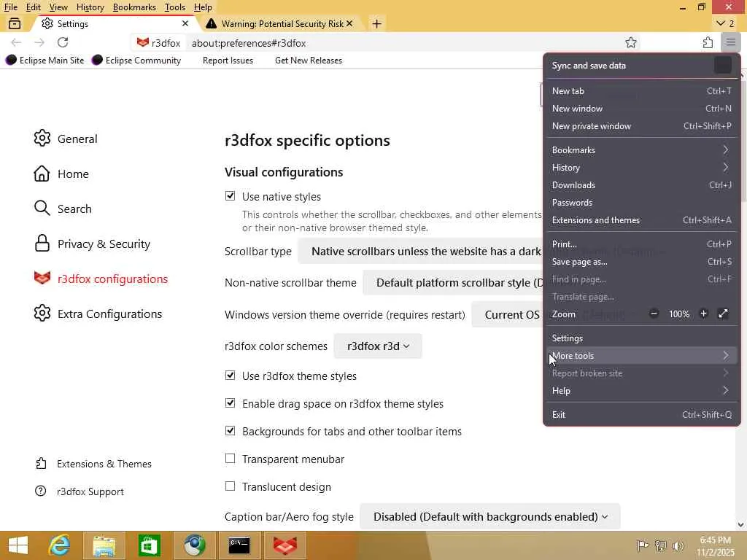747x560 pixels.
Task: Choose Print... from the app menu
Action: [x=641, y=244]
